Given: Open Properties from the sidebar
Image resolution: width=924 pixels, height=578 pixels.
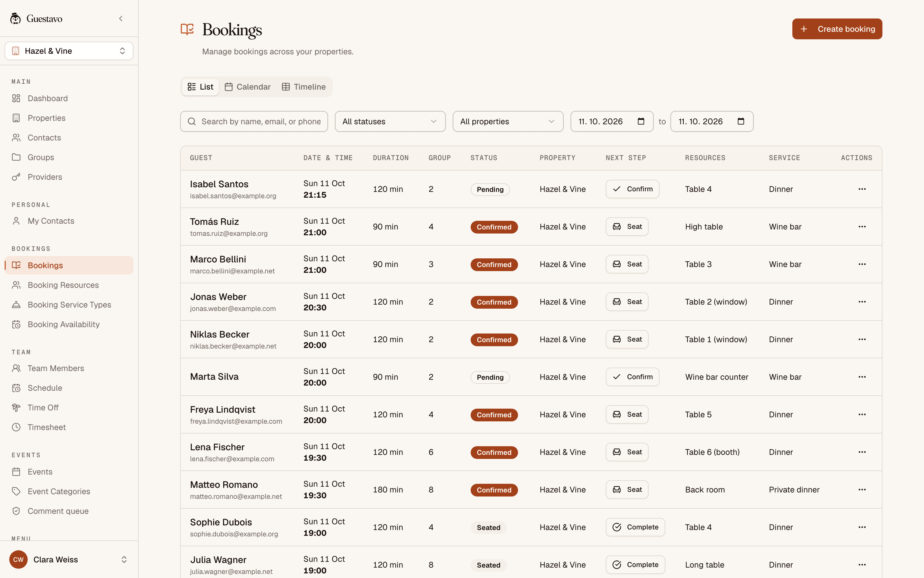Looking at the screenshot, I should click(69, 118).
